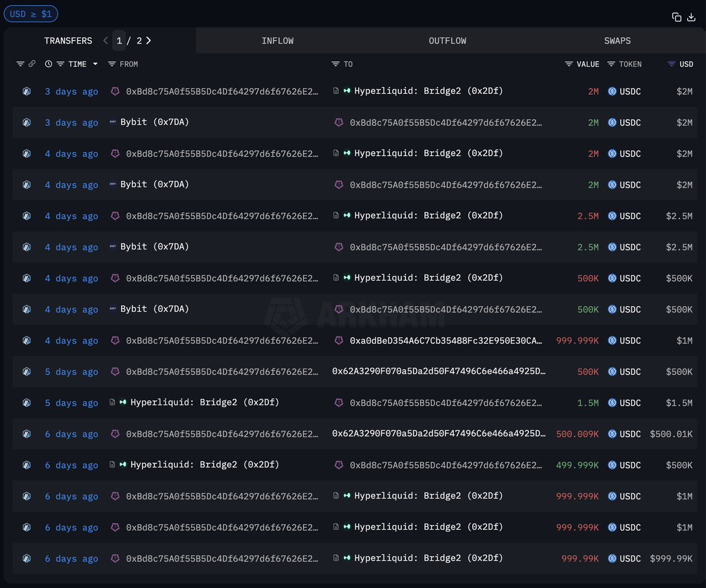706x588 pixels.
Task: Click USDC token icon in $500.01K row
Action: (x=612, y=434)
